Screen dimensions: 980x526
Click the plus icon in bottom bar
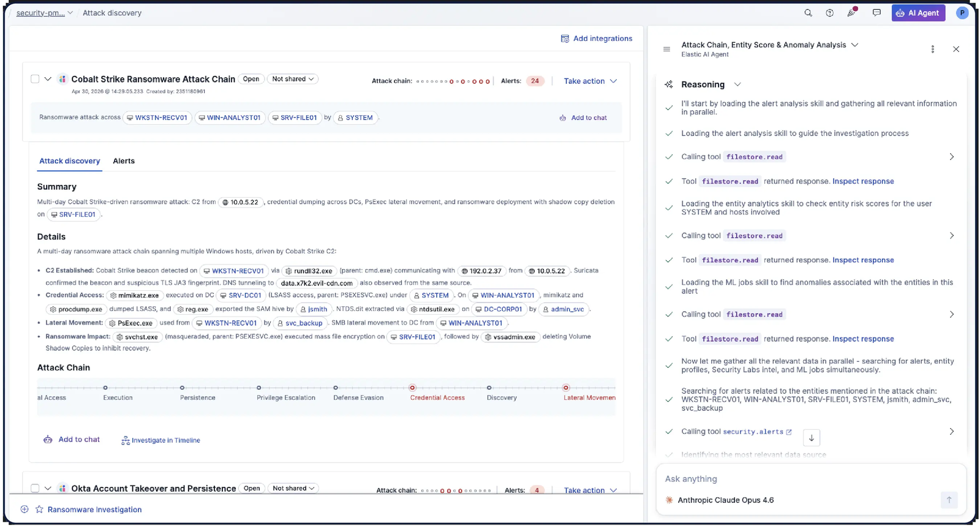pyautogui.click(x=24, y=509)
